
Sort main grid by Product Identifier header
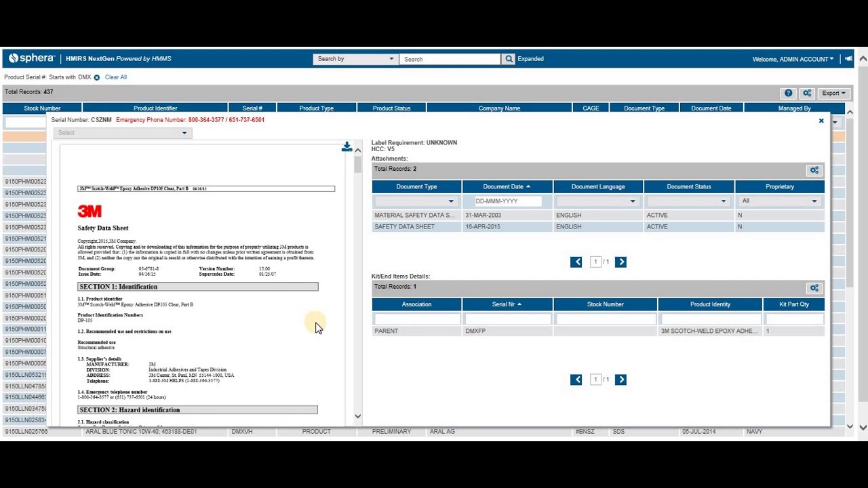point(155,108)
